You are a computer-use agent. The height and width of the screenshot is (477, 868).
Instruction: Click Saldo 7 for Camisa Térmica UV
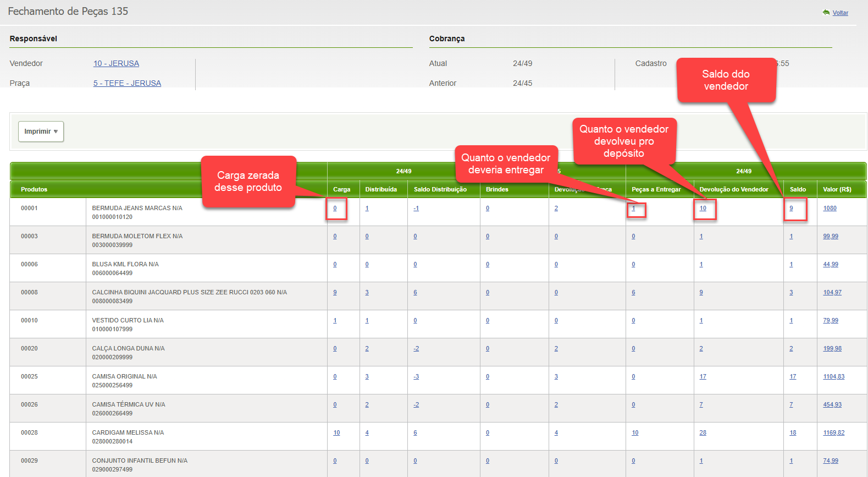pos(791,404)
